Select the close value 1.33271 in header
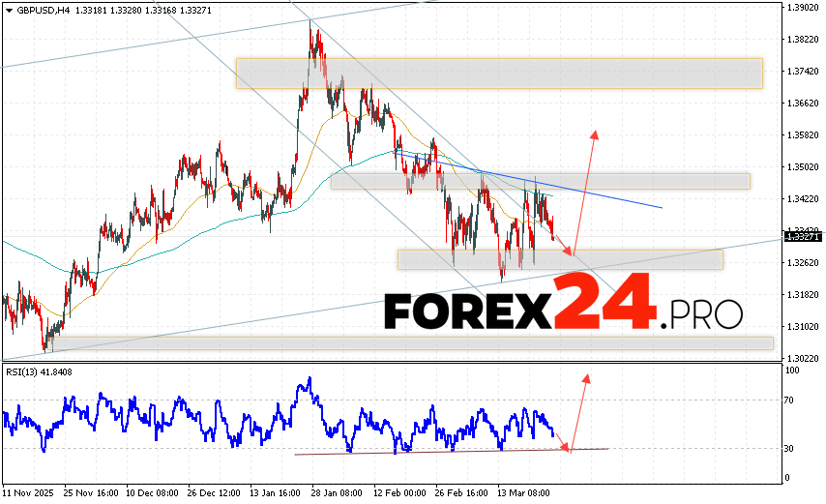 pos(195,10)
